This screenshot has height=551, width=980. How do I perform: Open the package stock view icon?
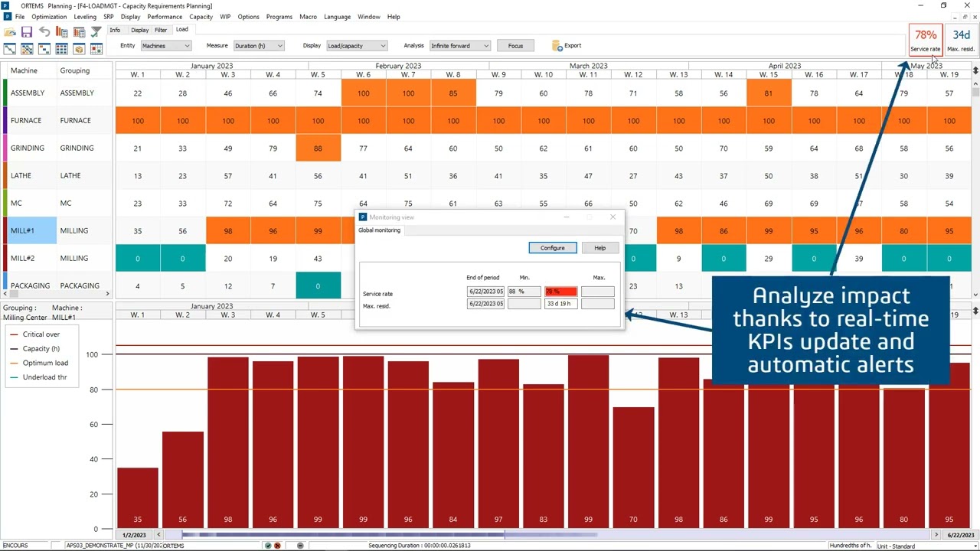(x=79, y=48)
